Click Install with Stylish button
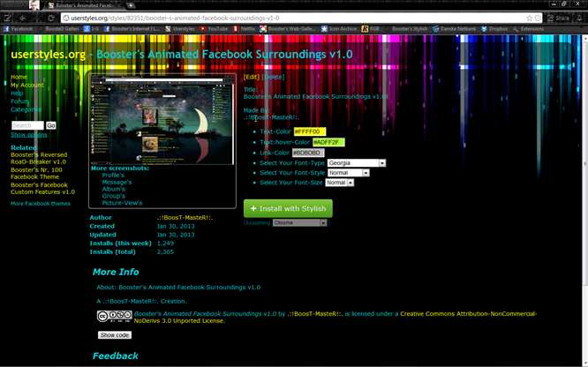This screenshot has height=367, width=588. point(288,208)
